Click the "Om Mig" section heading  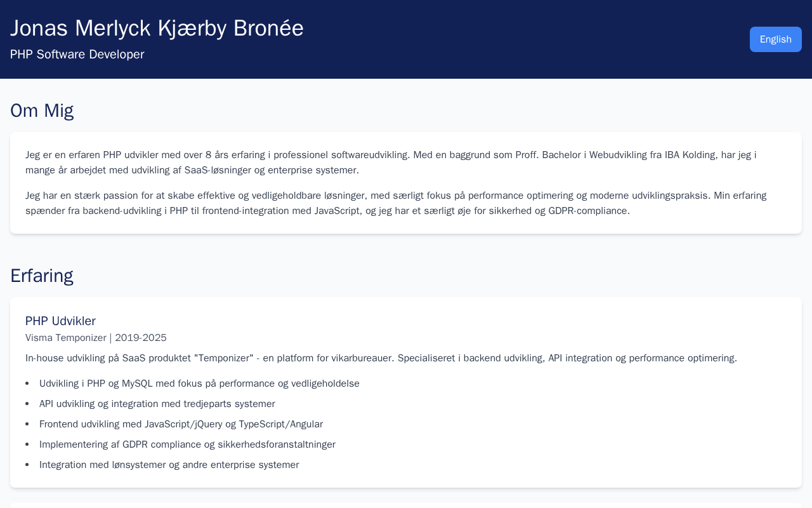[x=42, y=110]
